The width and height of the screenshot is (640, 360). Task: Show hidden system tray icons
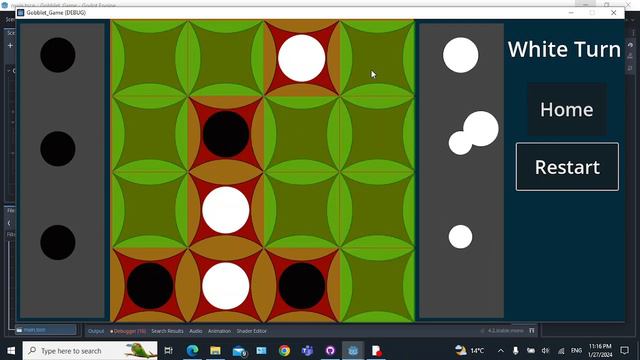[x=501, y=351]
